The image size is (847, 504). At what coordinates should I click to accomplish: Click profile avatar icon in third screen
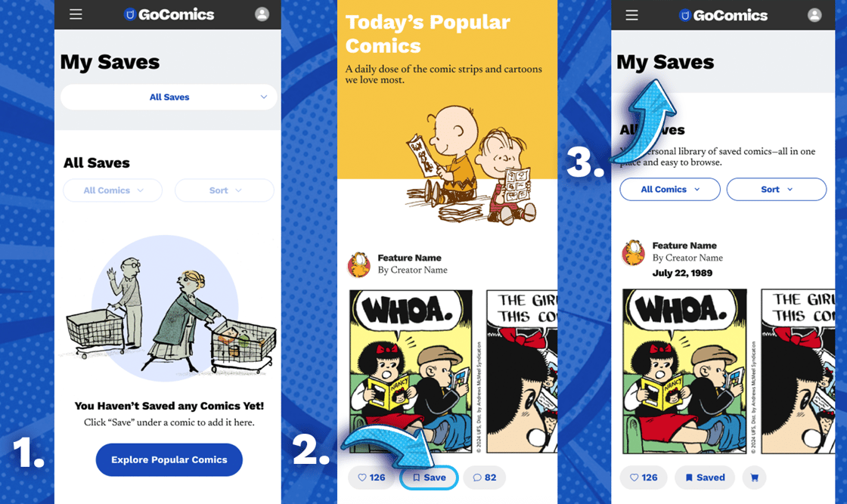pyautogui.click(x=814, y=15)
